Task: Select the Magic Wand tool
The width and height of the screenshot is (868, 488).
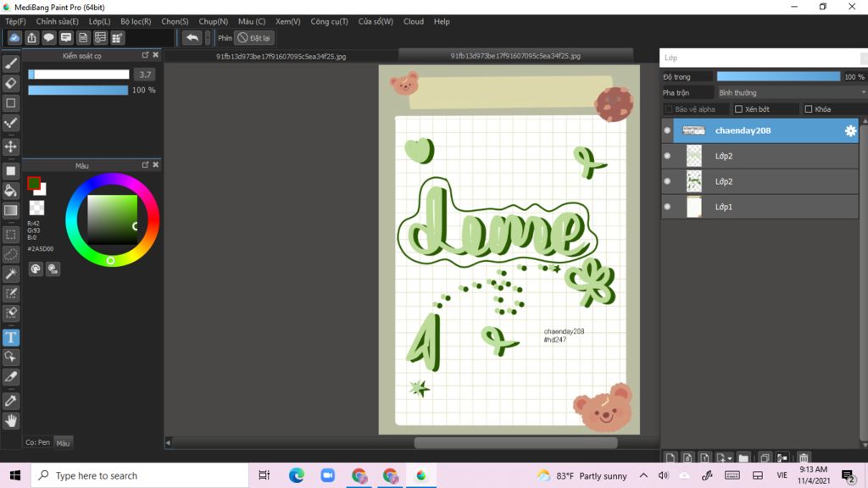Action: (x=10, y=274)
